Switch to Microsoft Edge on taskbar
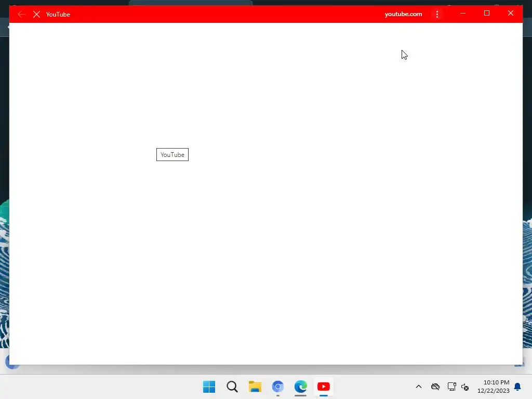The width and height of the screenshot is (532, 399). (301, 387)
